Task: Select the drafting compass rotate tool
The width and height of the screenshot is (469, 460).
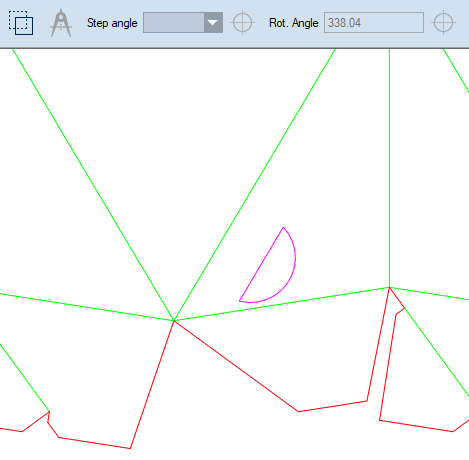Action: (61, 23)
